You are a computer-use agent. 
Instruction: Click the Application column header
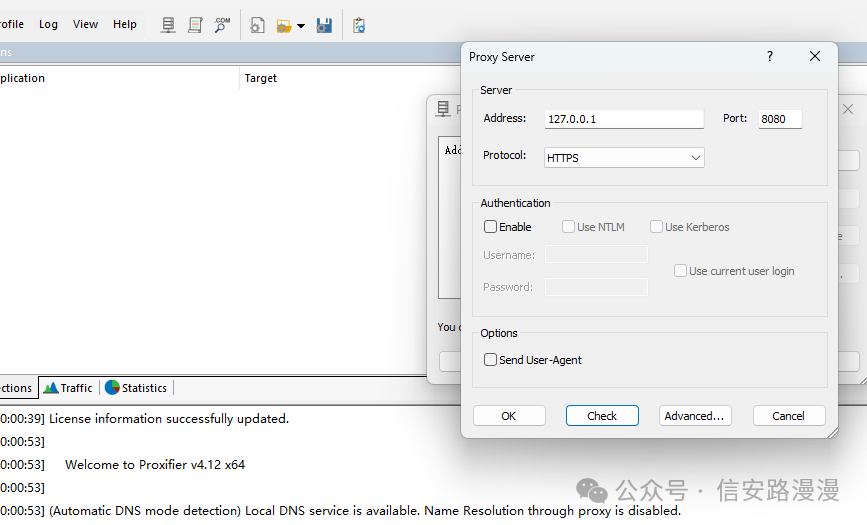(x=22, y=78)
